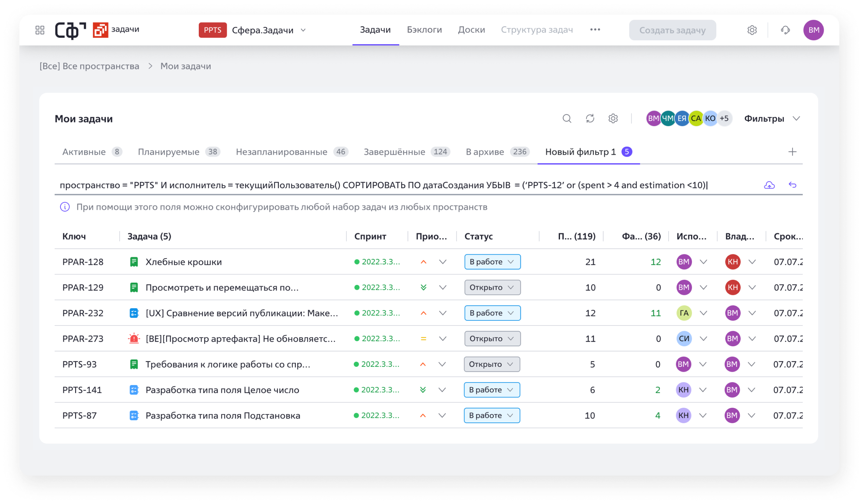Refresh the task list with the reload icon

click(590, 119)
